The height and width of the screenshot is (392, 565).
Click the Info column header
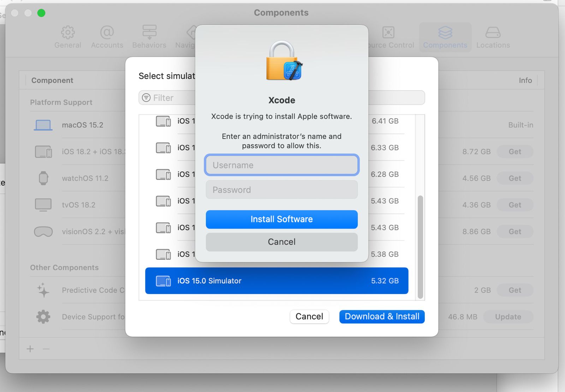pyautogui.click(x=525, y=80)
